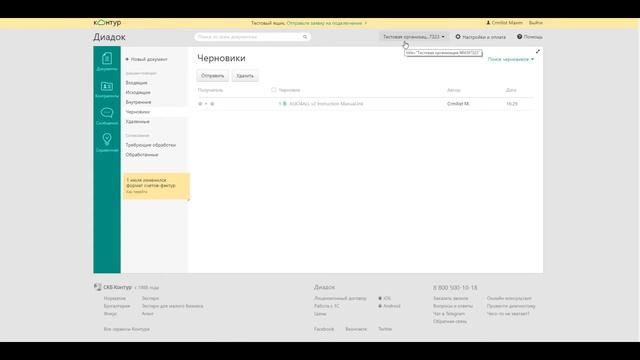The height and width of the screenshot is (360, 640).
Task: Open the Помощь link
Action: (530, 37)
